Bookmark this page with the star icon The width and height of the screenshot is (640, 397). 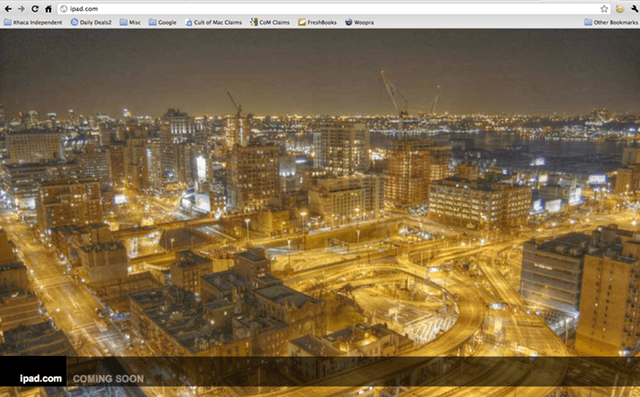604,9
